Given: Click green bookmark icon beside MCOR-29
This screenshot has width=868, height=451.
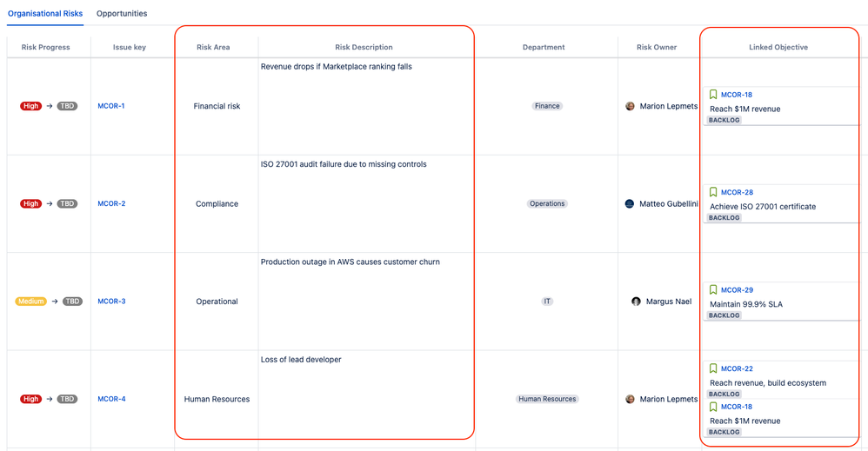Looking at the screenshot, I should coord(713,289).
